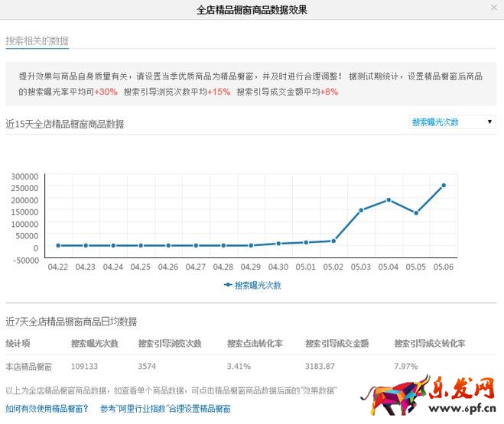The image size is (504, 424).
Task: Select the 搜索引导成交金额 column header
Action: click(337, 344)
